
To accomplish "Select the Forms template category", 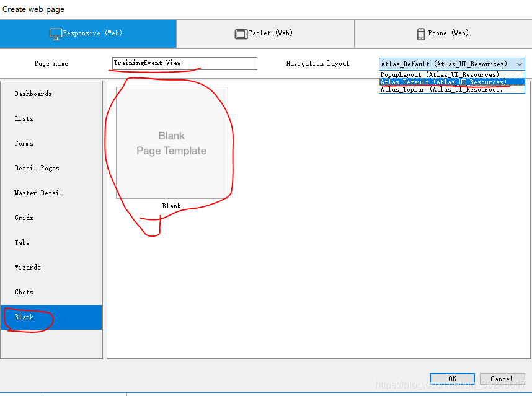I will [x=24, y=144].
